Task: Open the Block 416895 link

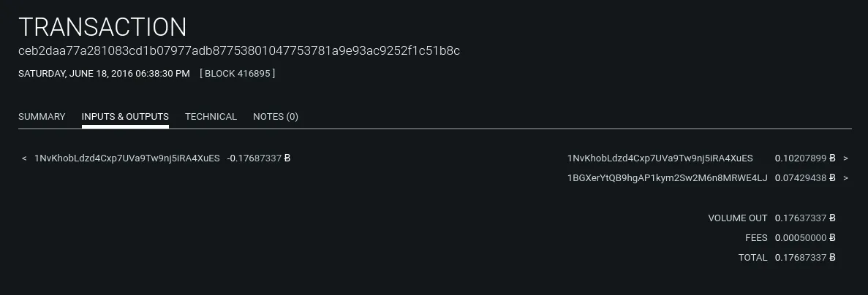Action: pos(238,74)
